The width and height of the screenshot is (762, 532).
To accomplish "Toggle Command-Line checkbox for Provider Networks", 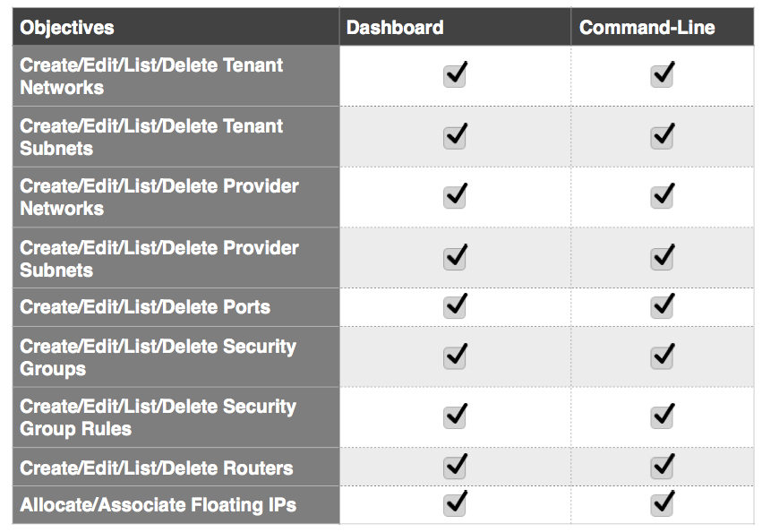I will (x=662, y=196).
